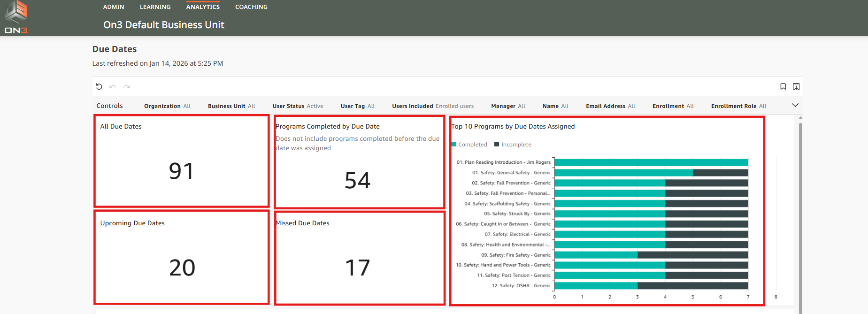Switch to the Admin tab

pyautogui.click(x=114, y=7)
